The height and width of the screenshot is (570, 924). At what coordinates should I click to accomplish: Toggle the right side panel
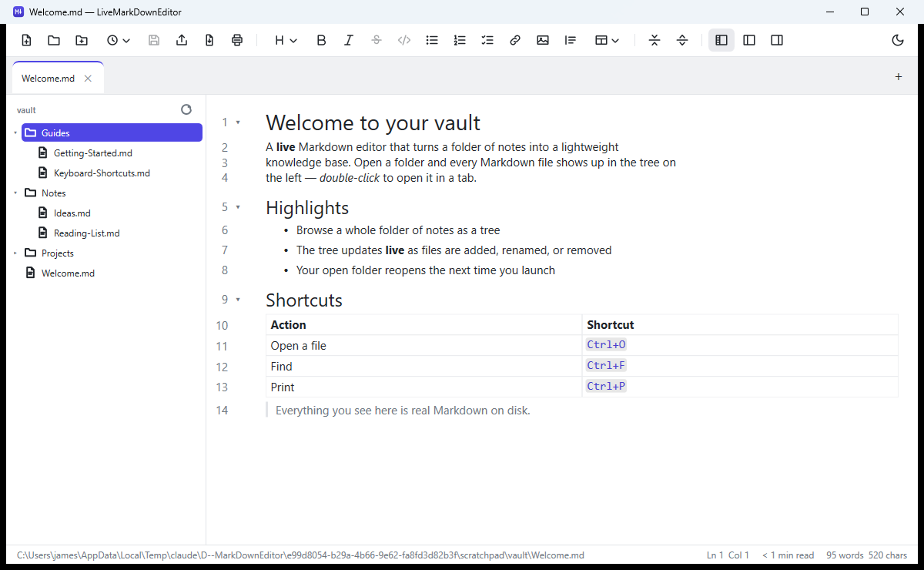pos(777,41)
